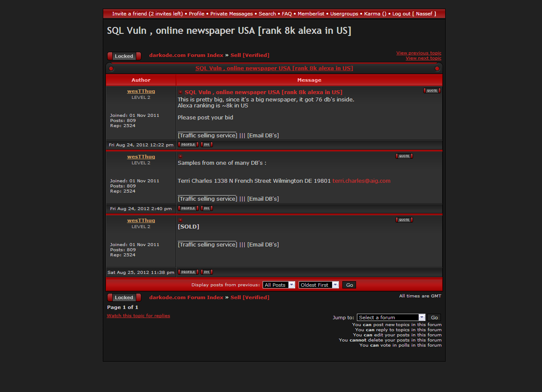Open Private Messages in top menu
This screenshot has width=542, height=392.
click(231, 14)
